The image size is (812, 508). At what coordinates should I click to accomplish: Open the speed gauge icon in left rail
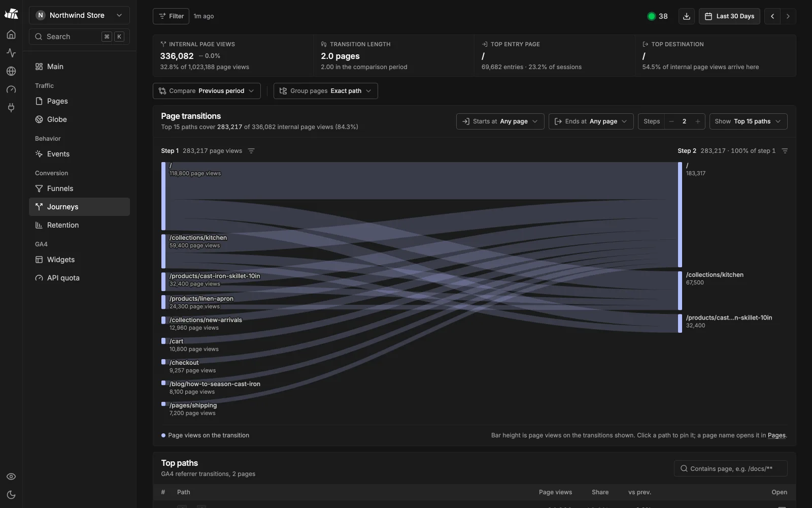pos(11,89)
